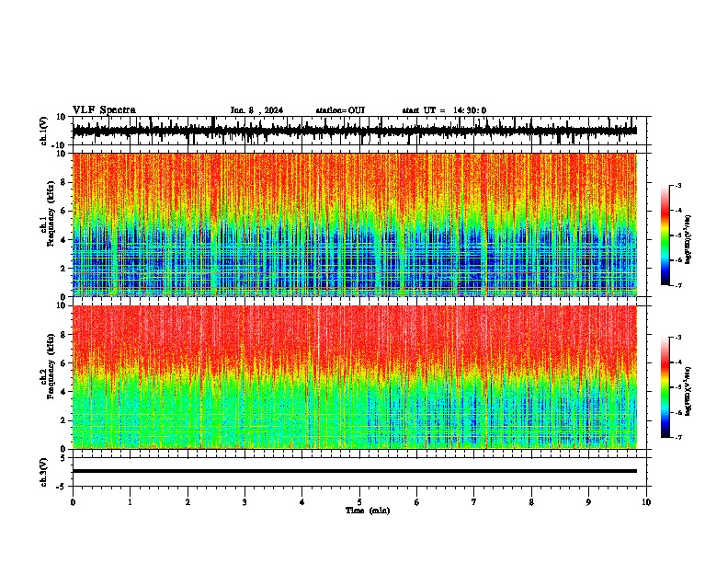
Task: Click the ch.2 log PSD color bar
Action: point(665,387)
